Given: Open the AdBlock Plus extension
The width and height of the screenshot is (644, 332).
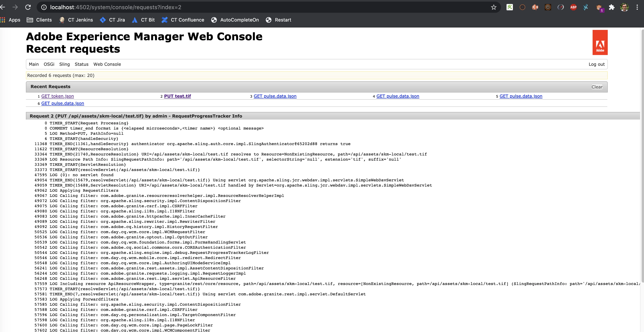Looking at the screenshot, I should (573, 7).
